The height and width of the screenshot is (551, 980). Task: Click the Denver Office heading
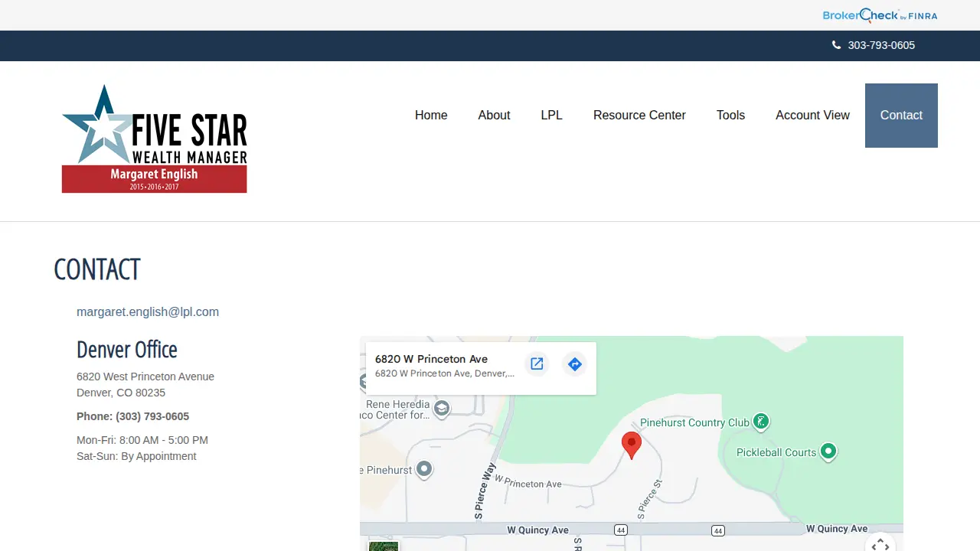127,350
